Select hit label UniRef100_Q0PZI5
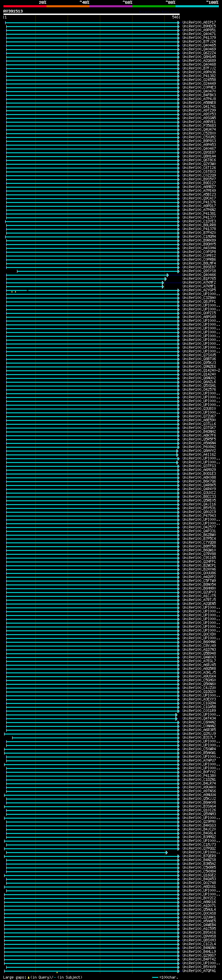 (x=199, y=313)
